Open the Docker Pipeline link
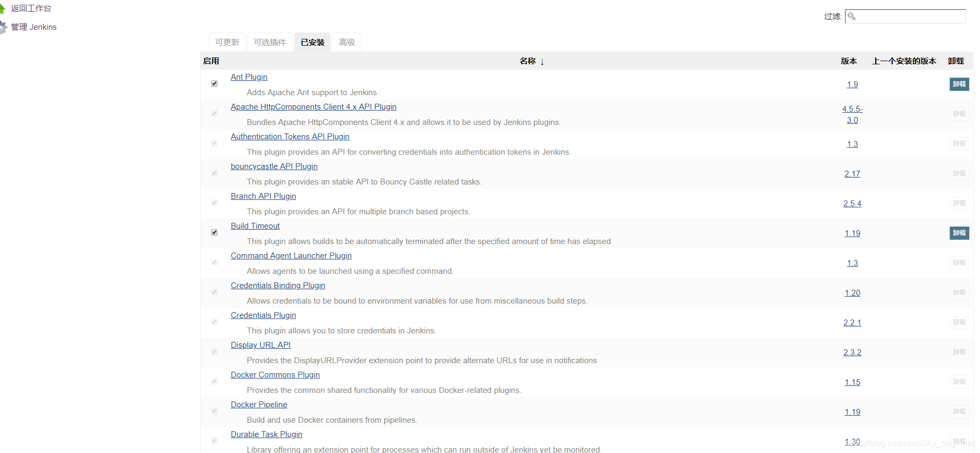Screen dimensions: 980x453 pos(259,405)
